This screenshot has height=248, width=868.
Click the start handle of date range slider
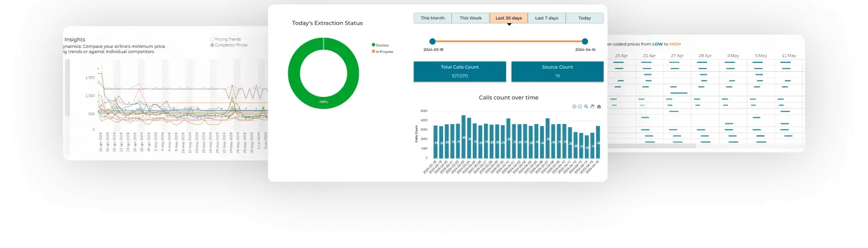pos(432,41)
